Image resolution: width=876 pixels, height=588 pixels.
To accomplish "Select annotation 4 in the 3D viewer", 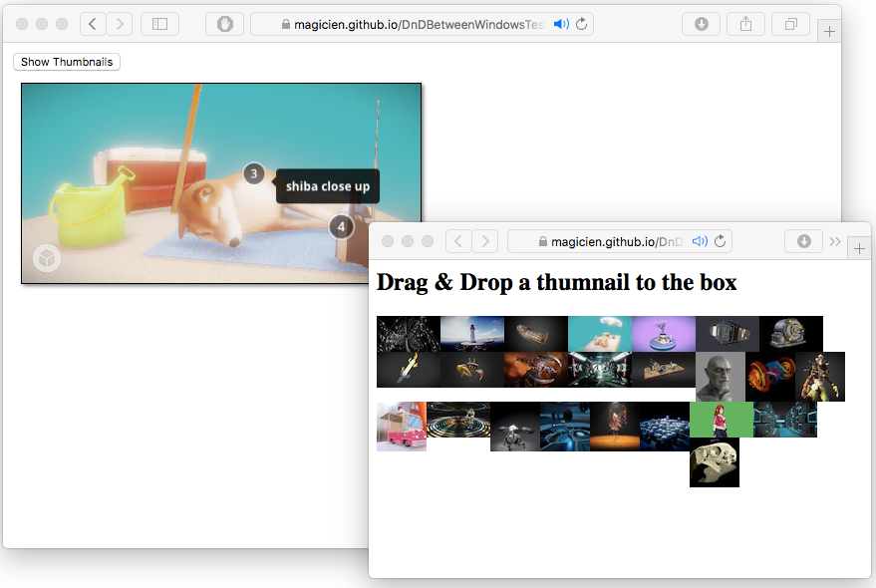I will 341,227.
